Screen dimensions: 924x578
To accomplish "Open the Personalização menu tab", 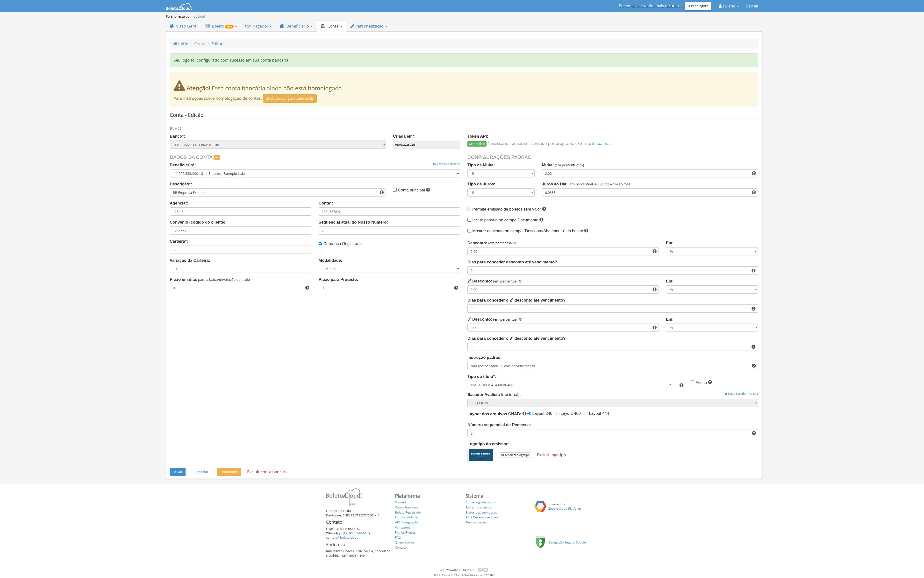I will 369,26.
